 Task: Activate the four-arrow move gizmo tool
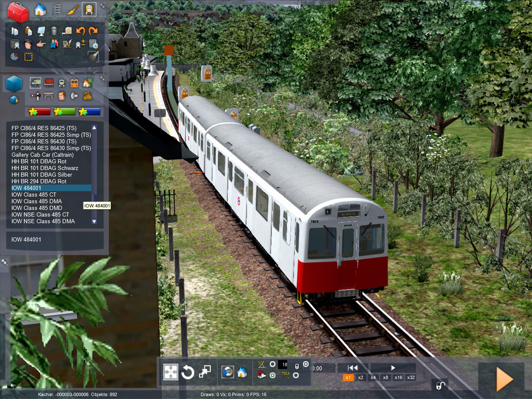click(171, 372)
